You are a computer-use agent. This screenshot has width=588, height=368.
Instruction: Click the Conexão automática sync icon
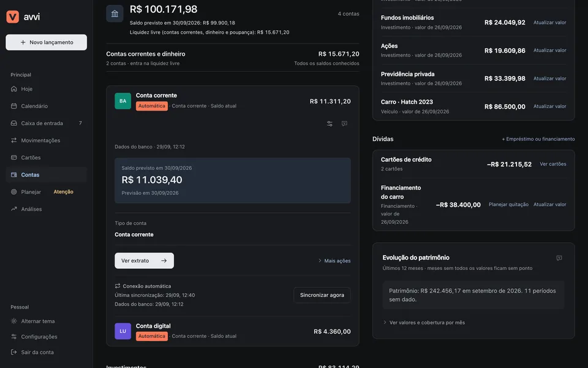pos(118,286)
